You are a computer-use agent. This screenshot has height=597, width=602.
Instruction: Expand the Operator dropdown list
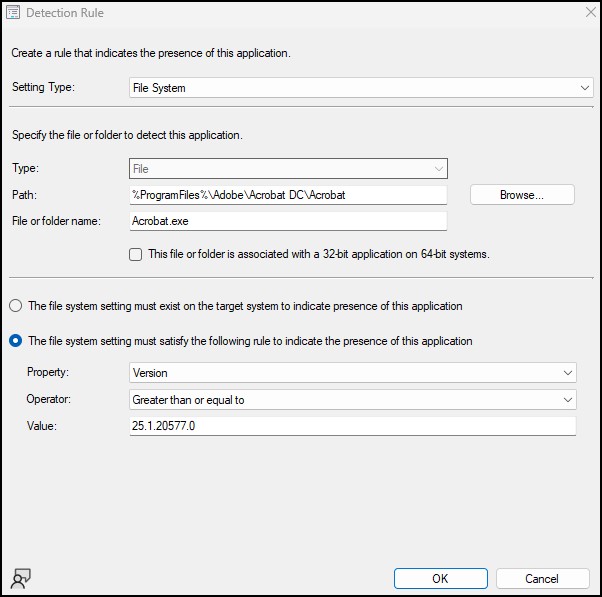pyautogui.click(x=352, y=400)
